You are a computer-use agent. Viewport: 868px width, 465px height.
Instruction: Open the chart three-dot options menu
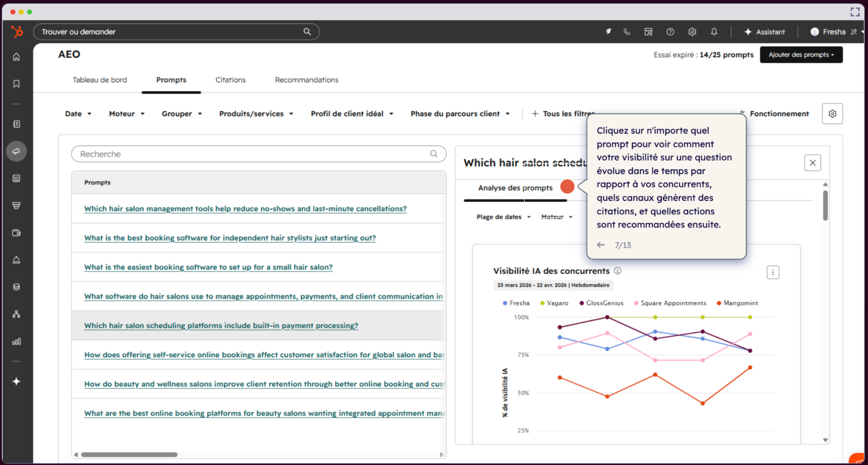773,273
